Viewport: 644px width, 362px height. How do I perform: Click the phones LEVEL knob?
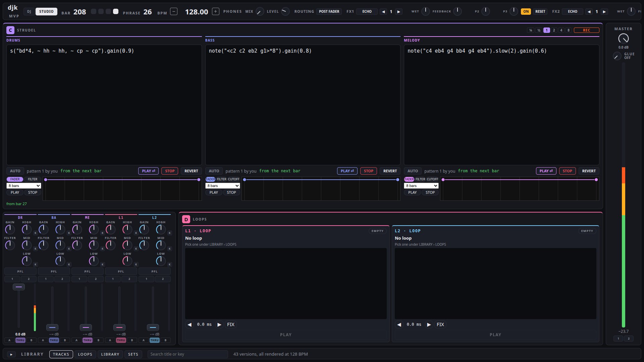point(285,11)
